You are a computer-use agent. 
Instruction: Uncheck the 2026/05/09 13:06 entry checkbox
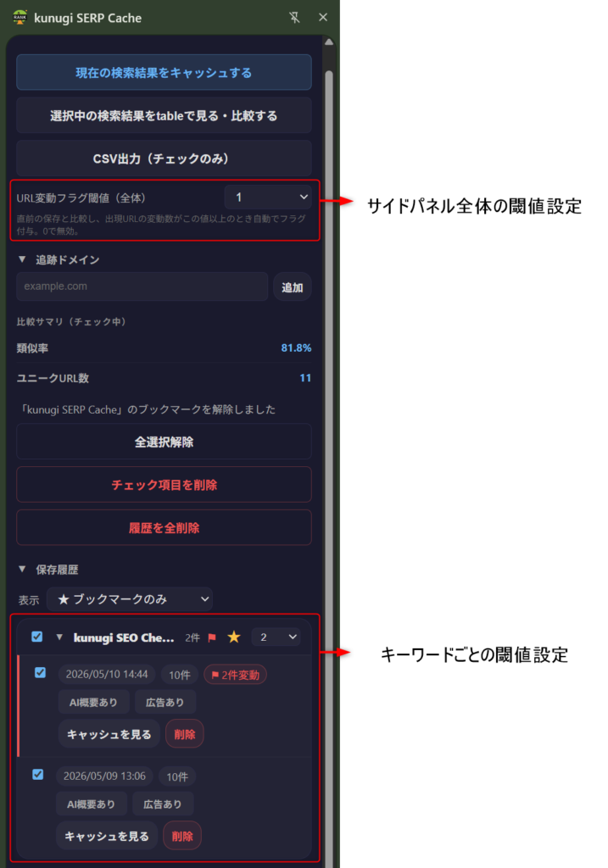tap(37, 775)
